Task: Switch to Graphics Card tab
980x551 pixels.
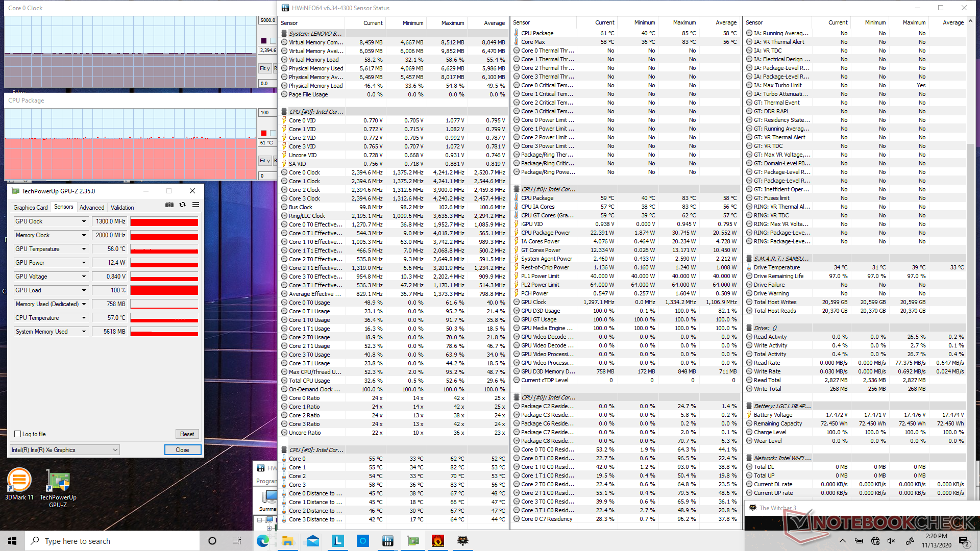Action: pos(31,208)
